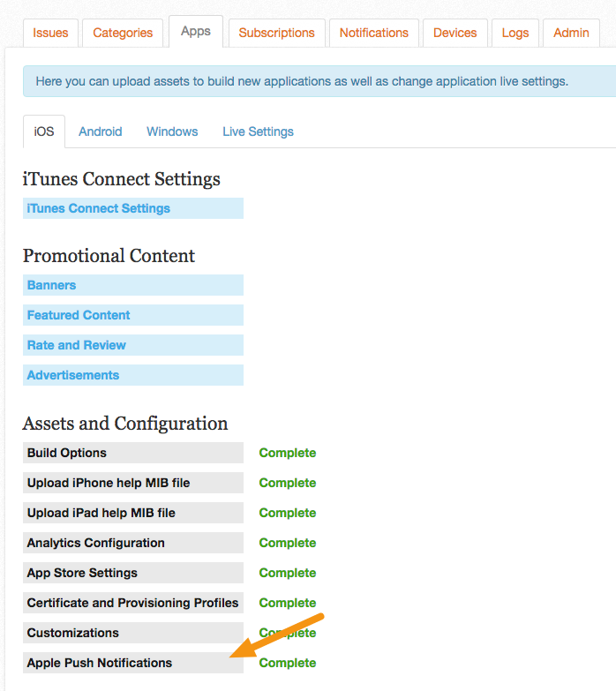Open the Issues tab
The image size is (616, 691).
click(50, 33)
